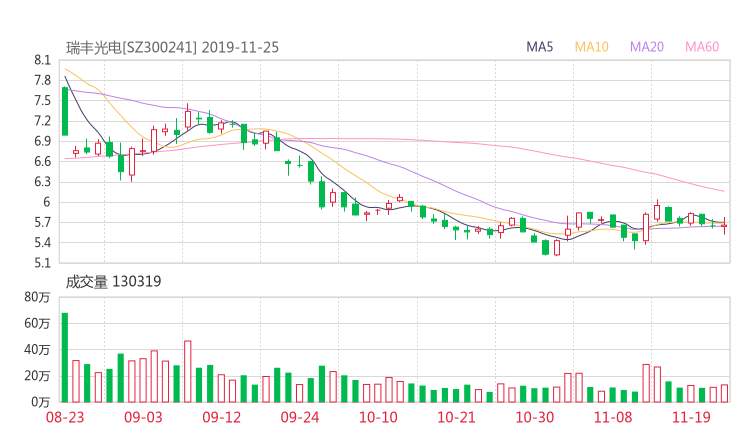740x440 pixels.
Task: Click the 7.2 price axis value
Action: coord(42,121)
